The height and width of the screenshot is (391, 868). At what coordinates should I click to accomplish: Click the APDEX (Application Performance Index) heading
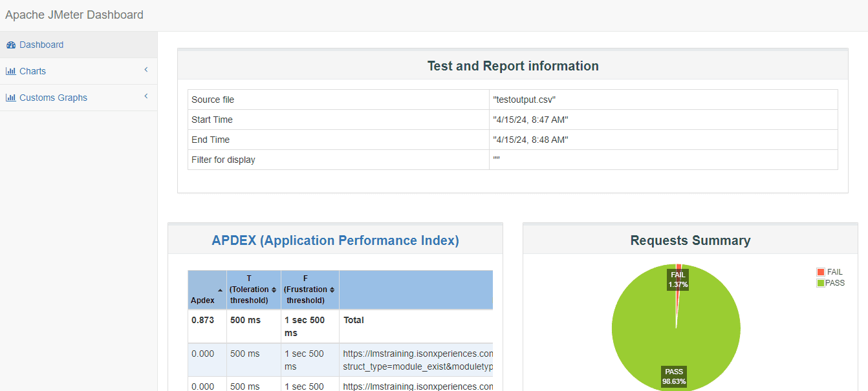point(335,240)
